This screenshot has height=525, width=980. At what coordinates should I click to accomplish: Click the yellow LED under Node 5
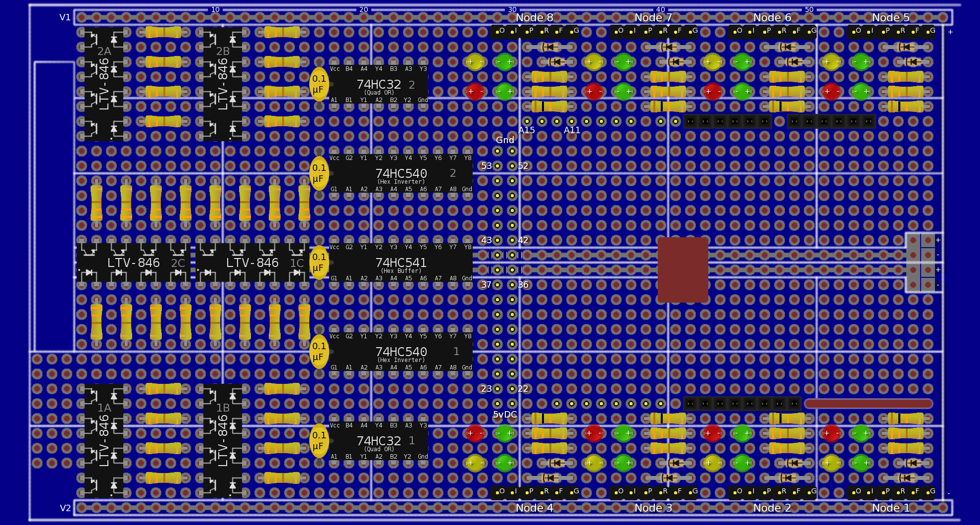tap(832, 62)
